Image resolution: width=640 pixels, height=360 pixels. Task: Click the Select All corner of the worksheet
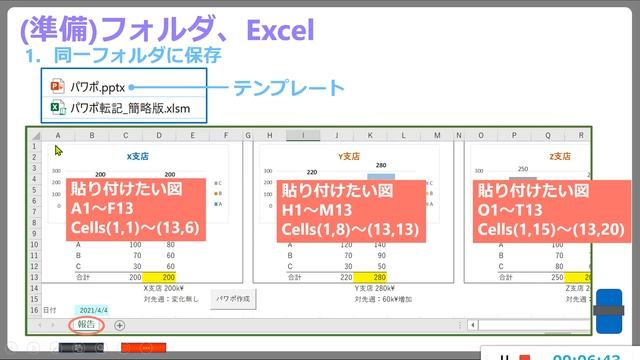(x=35, y=136)
